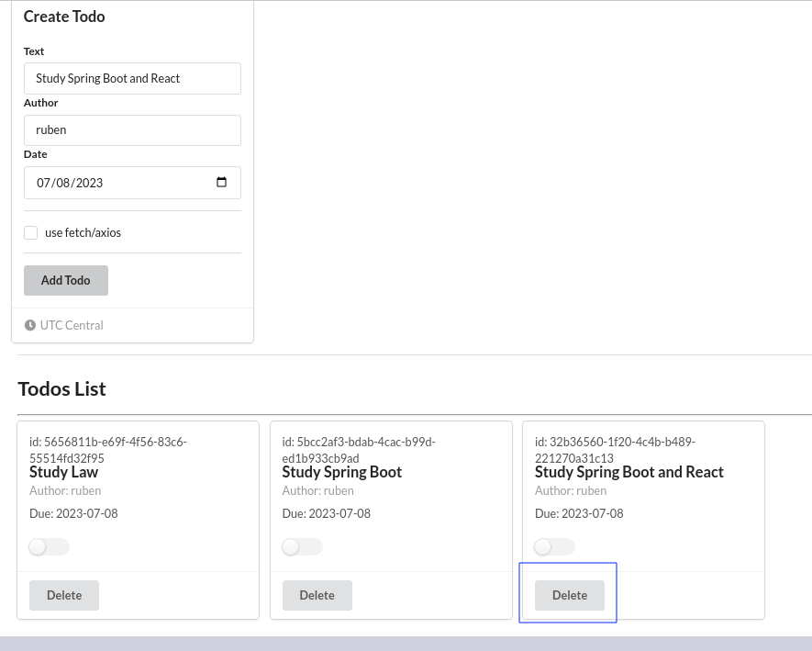Delete the Study Spring Boot and React todo
812x651 pixels.
pyautogui.click(x=570, y=595)
